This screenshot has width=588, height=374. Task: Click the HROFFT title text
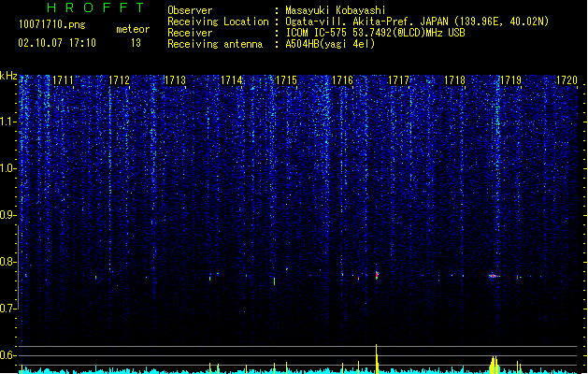point(95,7)
